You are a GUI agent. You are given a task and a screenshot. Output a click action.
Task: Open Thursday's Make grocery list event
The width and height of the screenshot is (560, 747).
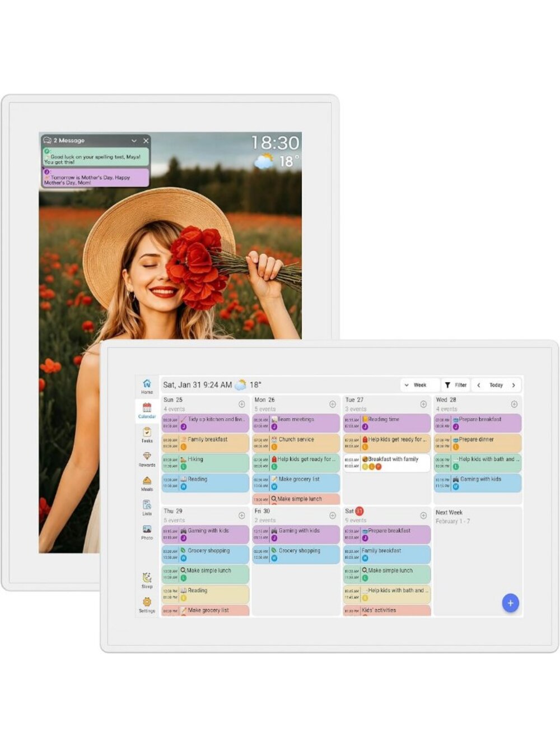click(x=205, y=610)
